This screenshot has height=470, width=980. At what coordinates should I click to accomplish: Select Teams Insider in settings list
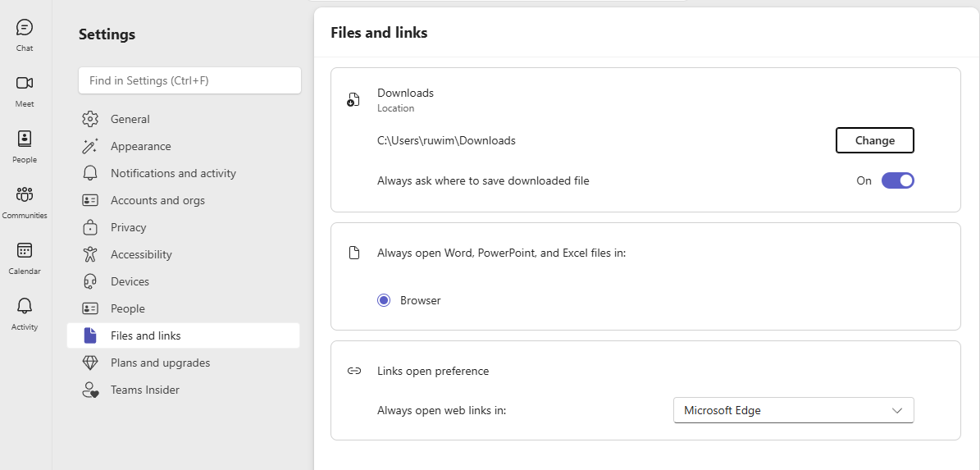coord(144,390)
